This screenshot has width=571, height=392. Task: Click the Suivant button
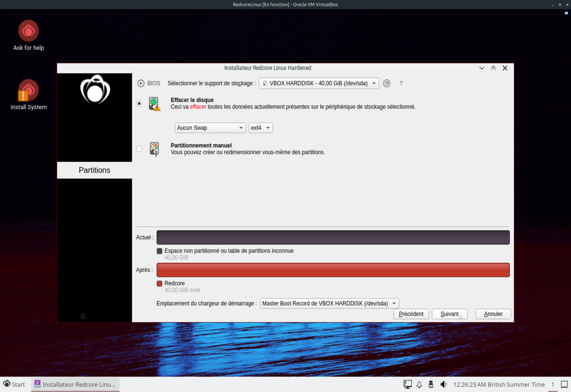(449, 314)
